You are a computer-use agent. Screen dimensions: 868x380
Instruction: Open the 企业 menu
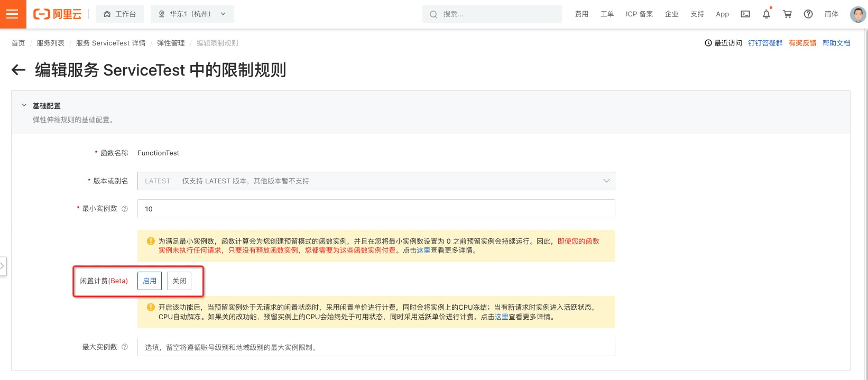671,14
